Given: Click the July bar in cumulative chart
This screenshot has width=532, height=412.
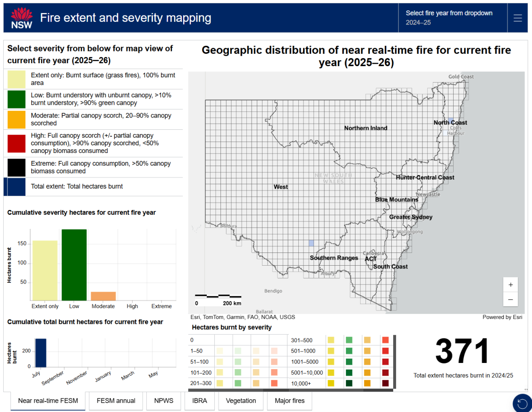Looking at the screenshot, I should tap(41, 353).
